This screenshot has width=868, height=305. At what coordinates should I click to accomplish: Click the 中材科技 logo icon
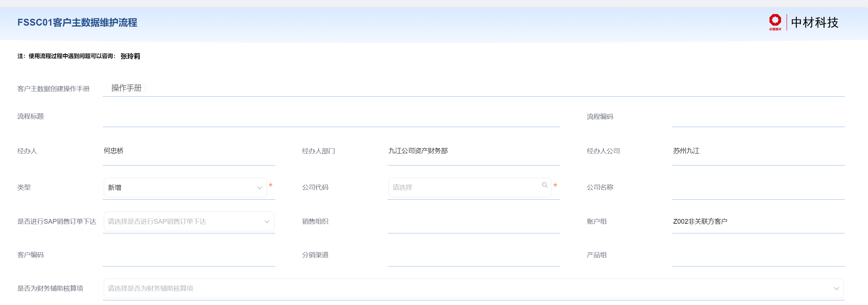(x=775, y=22)
